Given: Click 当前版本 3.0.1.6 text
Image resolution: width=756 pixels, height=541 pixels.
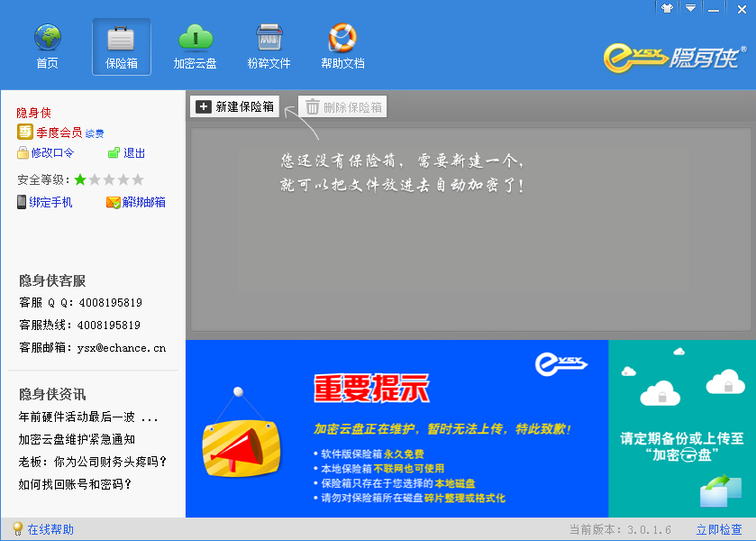Looking at the screenshot, I should 621,529.
